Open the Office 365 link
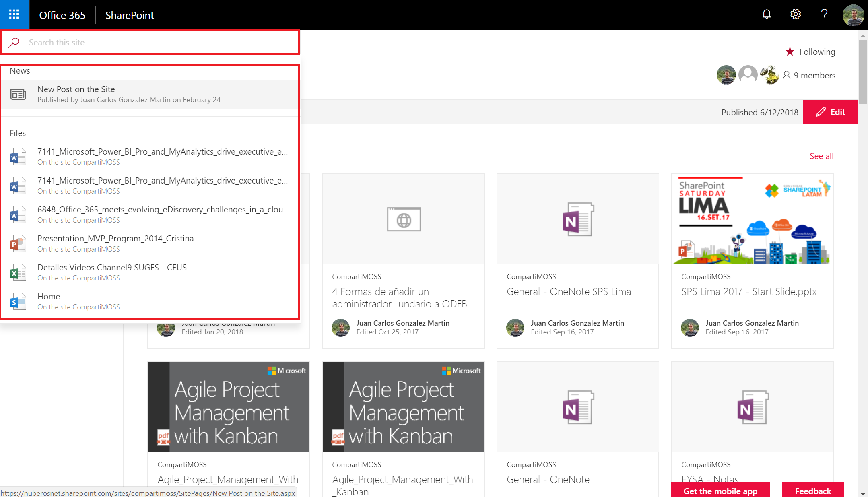This screenshot has width=868, height=497. tap(62, 15)
